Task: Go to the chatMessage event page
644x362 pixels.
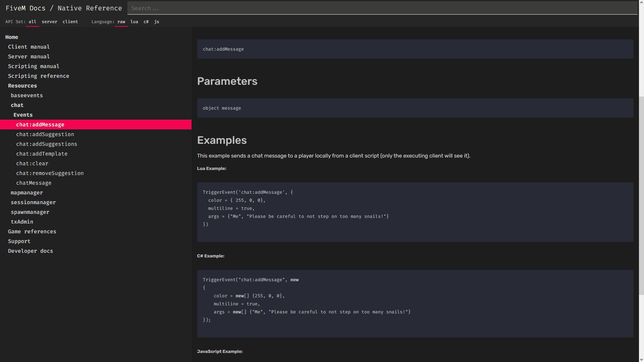Action: (x=34, y=183)
